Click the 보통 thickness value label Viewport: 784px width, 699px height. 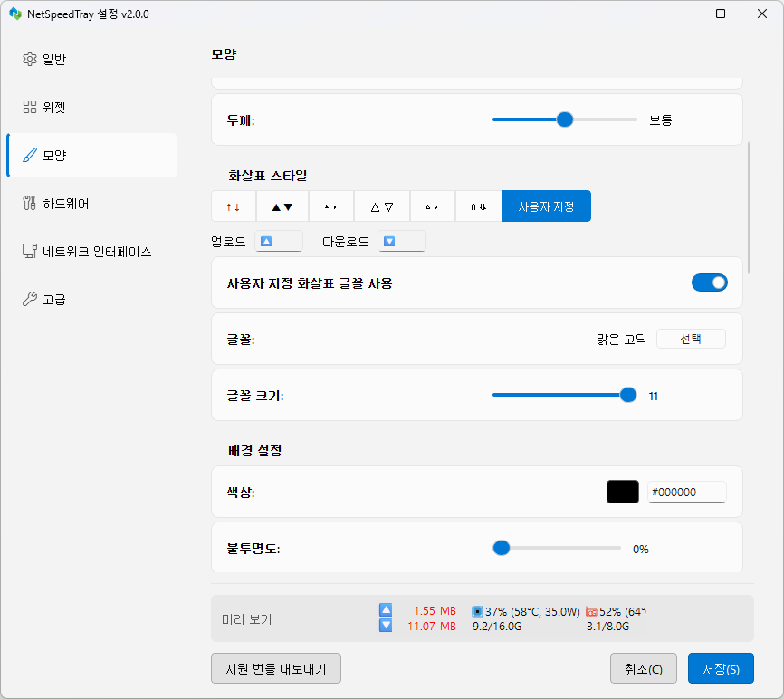661,120
